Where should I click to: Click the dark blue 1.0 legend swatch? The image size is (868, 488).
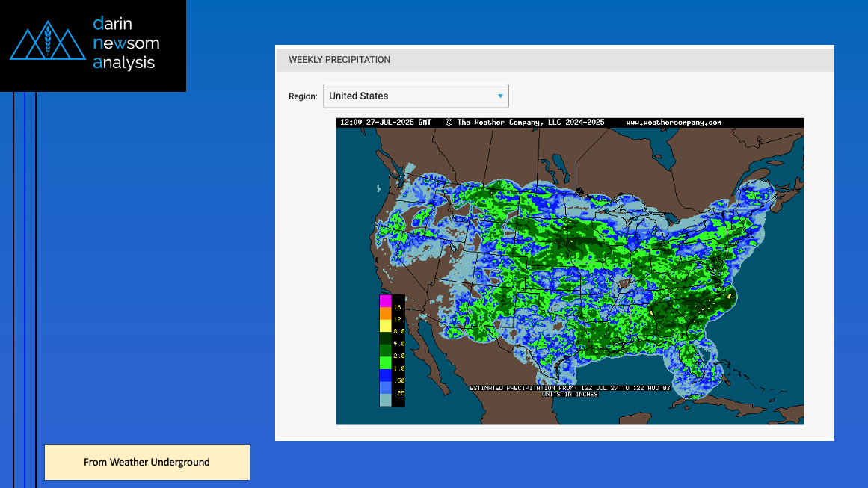pos(385,375)
